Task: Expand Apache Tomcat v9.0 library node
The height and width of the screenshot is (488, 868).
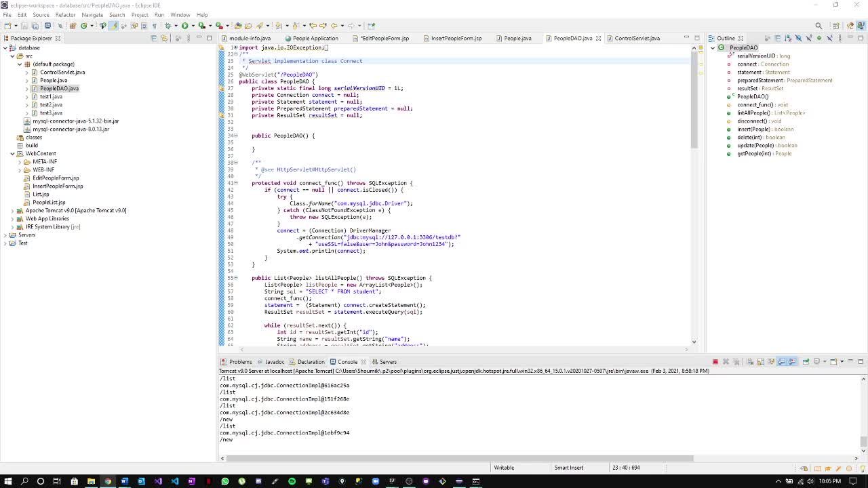Action: tap(12, 210)
